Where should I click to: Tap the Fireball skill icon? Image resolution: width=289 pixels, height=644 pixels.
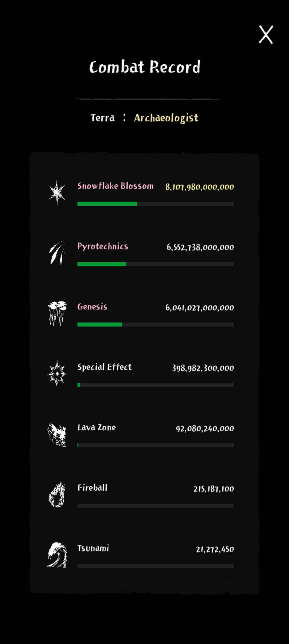tap(57, 494)
